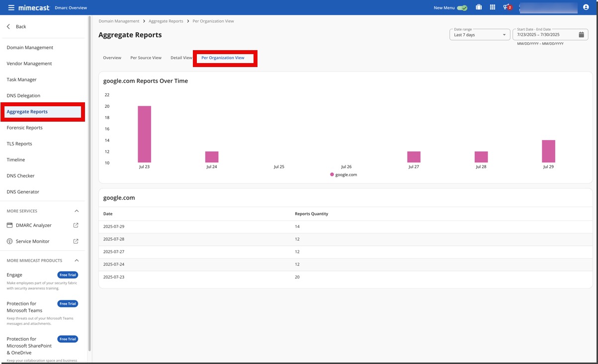Click the sidebar vertical scrollbar
The image size is (598, 364).
[x=89, y=184]
